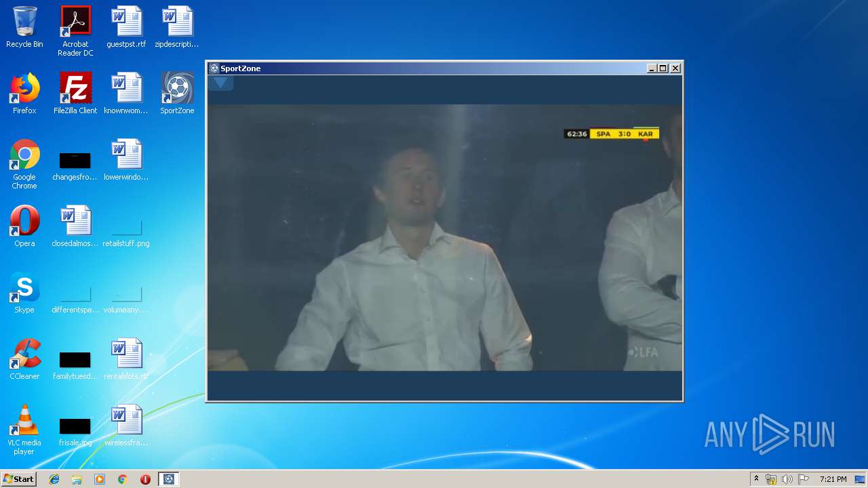The width and height of the screenshot is (868, 488).
Task: Launch Opera from the taskbar
Action: [x=145, y=479]
